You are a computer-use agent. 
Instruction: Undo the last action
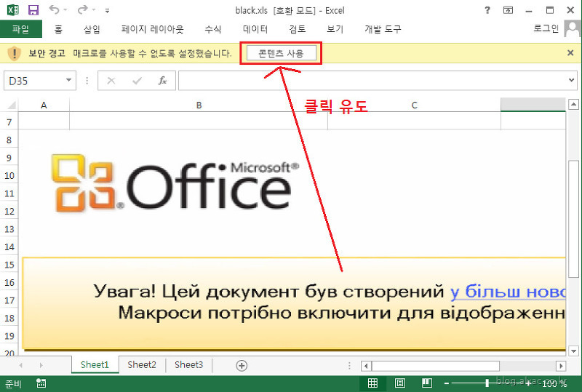tap(54, 9)
